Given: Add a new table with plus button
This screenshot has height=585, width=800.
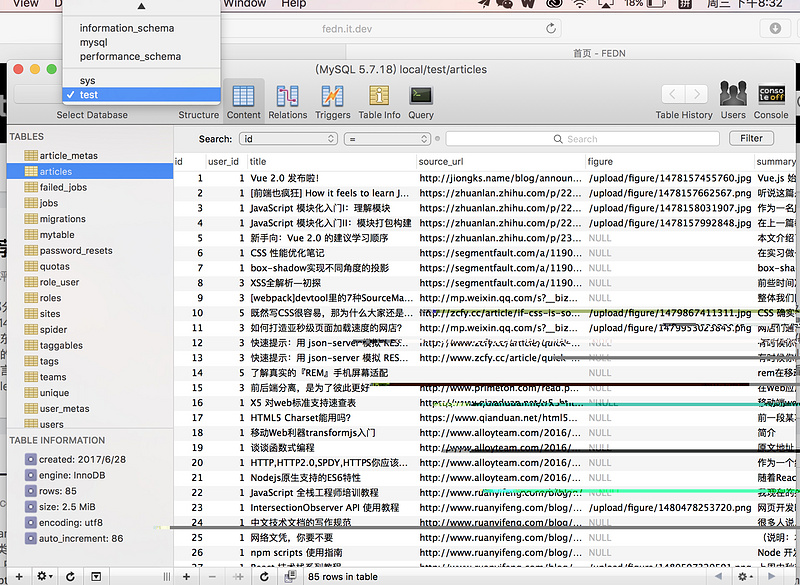Looking at the screenshot, I should click(19, 576).
